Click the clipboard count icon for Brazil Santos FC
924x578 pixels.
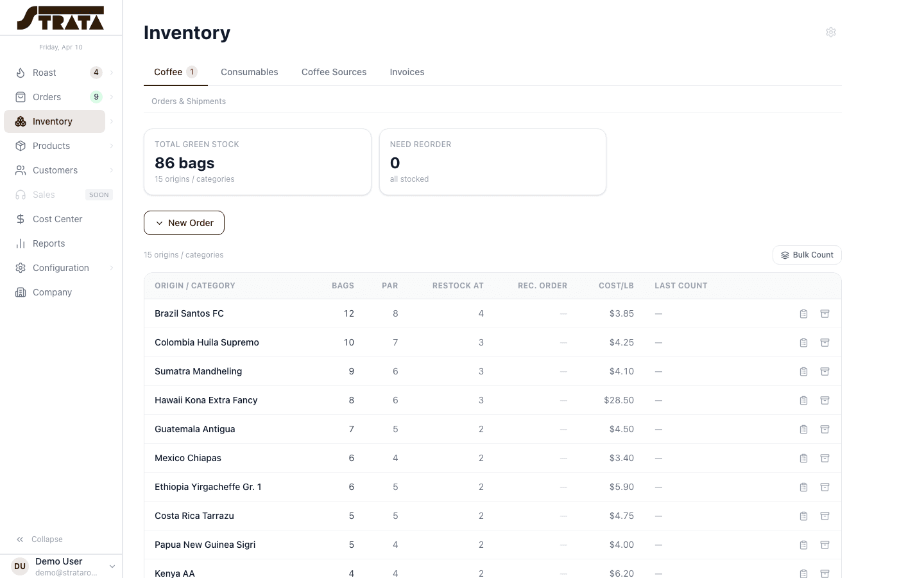coord(803,313)
